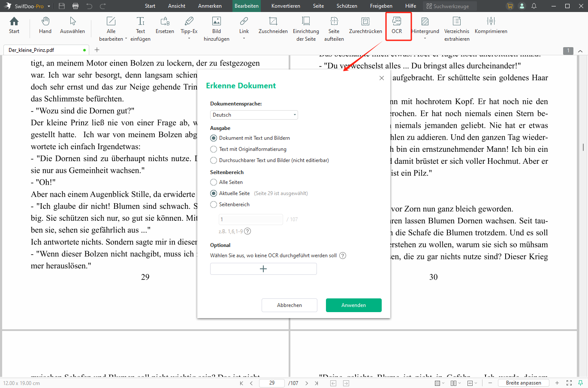The width and height of the screenshot is (588, 388).
Task: Click the Anwenden button
Action: point(354,305)
